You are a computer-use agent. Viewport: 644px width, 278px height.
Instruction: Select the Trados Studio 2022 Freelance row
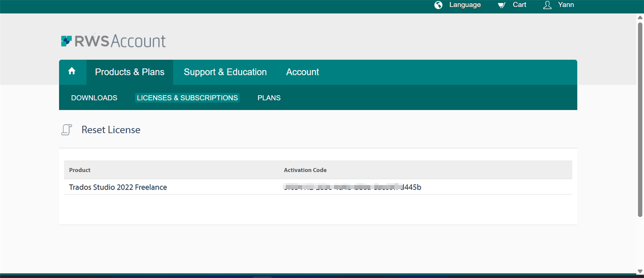point(318,187)
